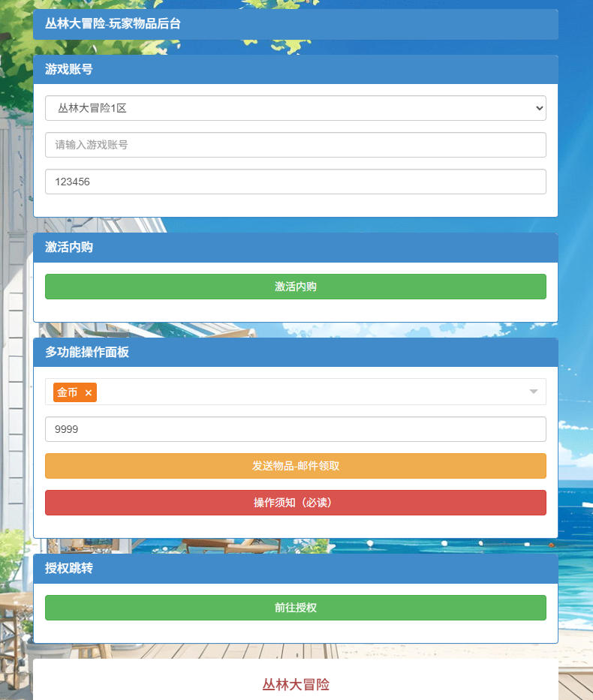Open the red 操作须知（必读）button
This screenshot has width=593, height=700.
(295, 503)
